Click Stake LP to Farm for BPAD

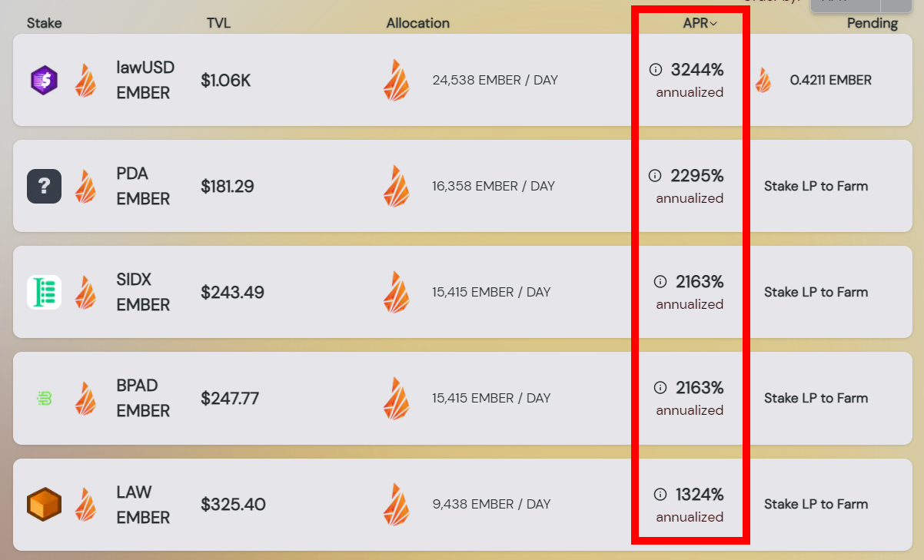click(816, 398)
